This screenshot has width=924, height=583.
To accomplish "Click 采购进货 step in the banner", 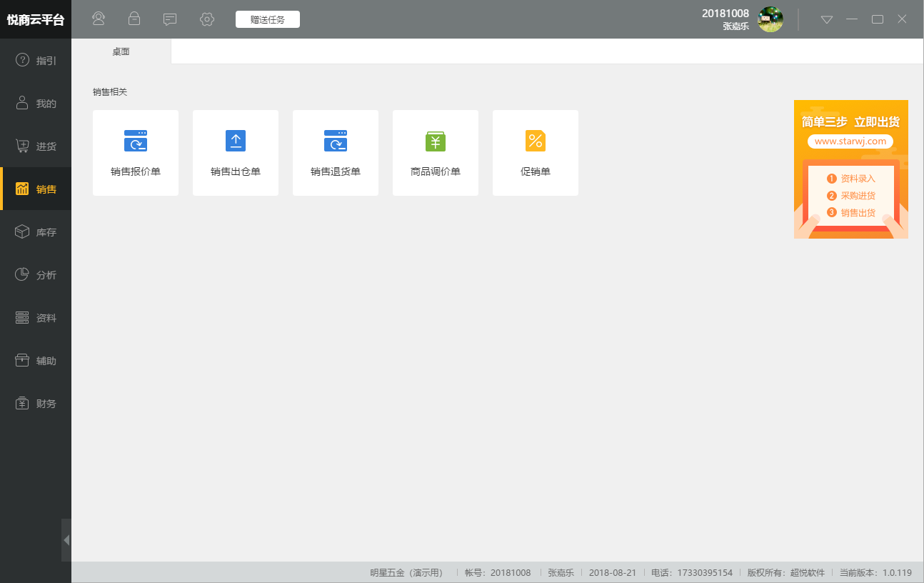I will pos(851,196).
